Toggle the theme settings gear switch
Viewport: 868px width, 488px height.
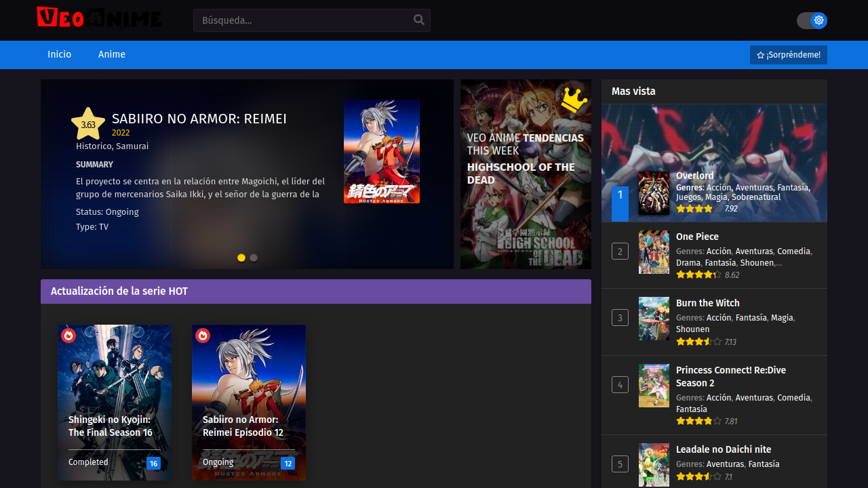tap(812, 20)
